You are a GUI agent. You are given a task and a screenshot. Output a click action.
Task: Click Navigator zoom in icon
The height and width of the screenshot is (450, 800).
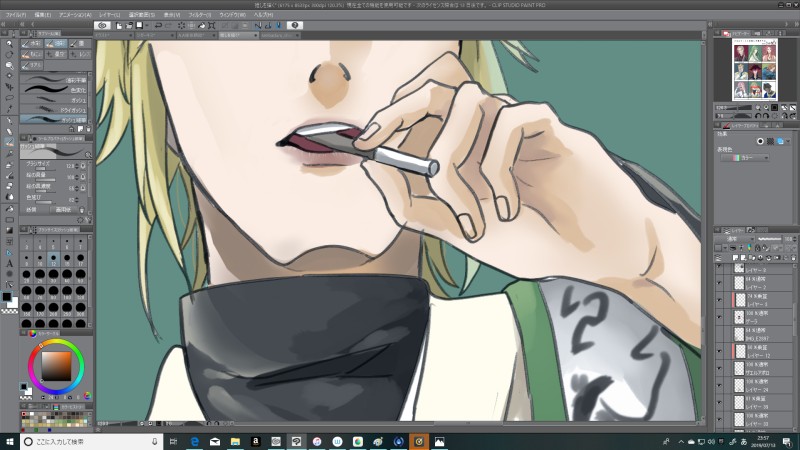point(766,108)
